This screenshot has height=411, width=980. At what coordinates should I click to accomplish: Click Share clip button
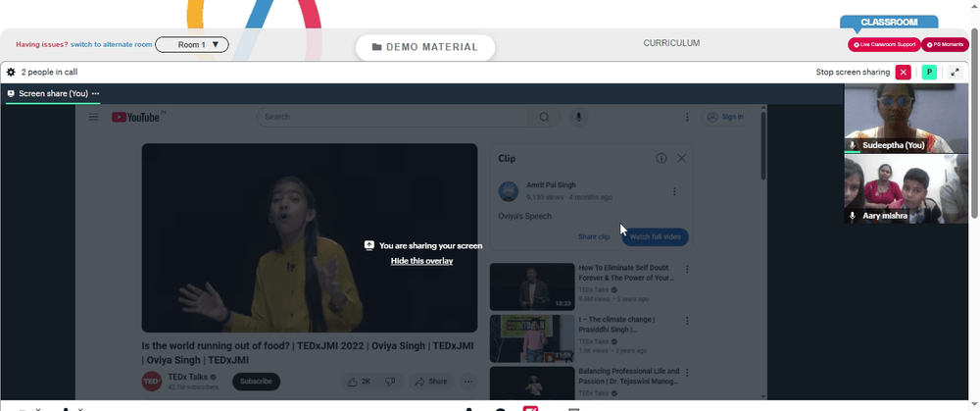coord(594,237)
